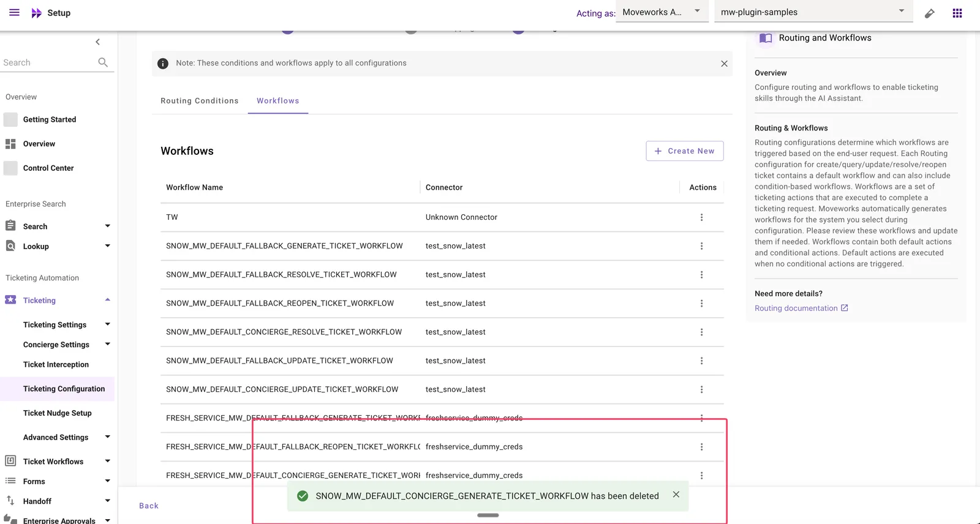Viewport: 980px width, 524px height.
Task: Collapse the Ticketing sidebar section
Action: tap(108, 300)
